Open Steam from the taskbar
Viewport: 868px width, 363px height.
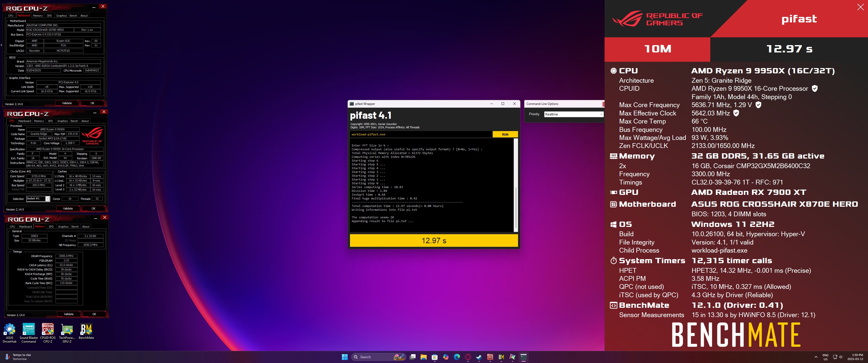(x=479, y=357)
